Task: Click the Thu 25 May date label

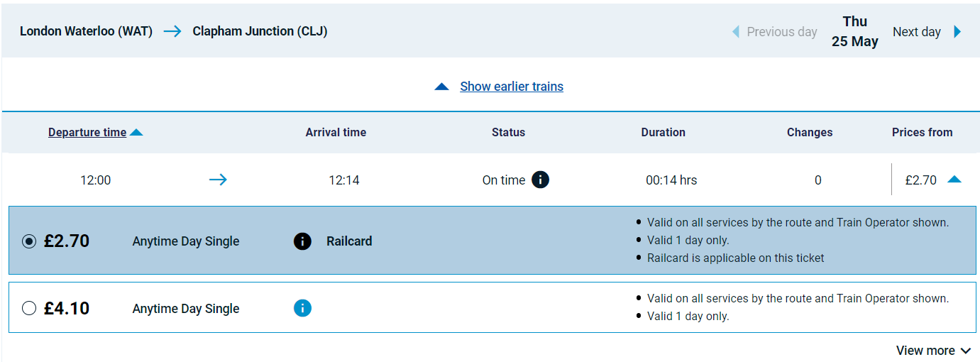Action: tap(855, 32)
